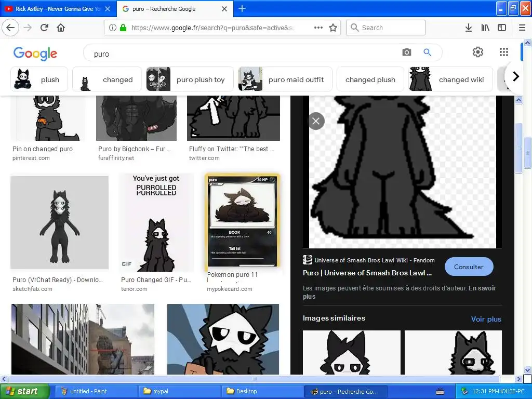Open 'Desktop' folder from taskbar
The image size is (532, 399).
tap(263, 391)
